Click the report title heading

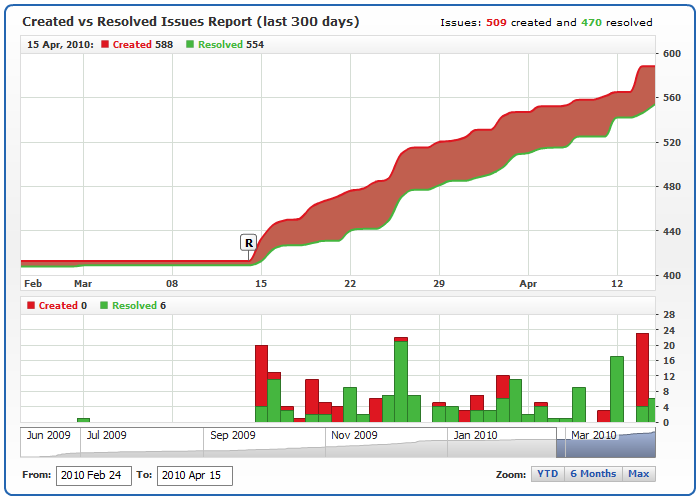[191, 21]
